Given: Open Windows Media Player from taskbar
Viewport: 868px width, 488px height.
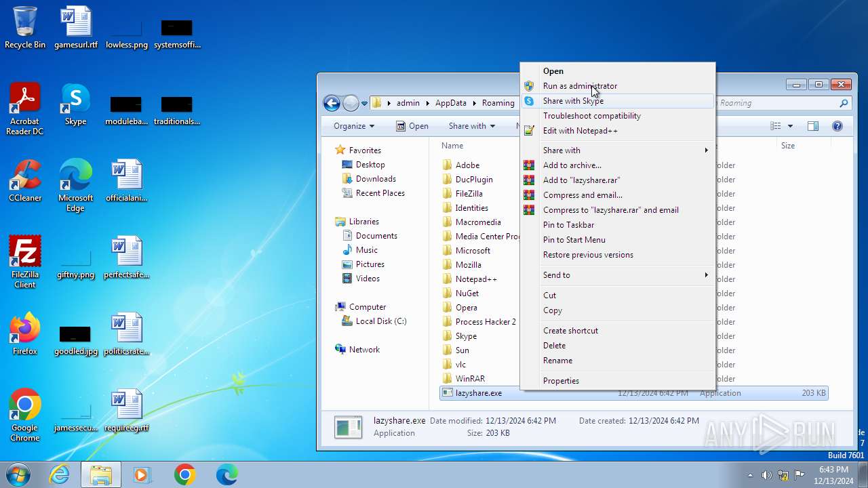Looking at the screenshot, I should 142,474.
